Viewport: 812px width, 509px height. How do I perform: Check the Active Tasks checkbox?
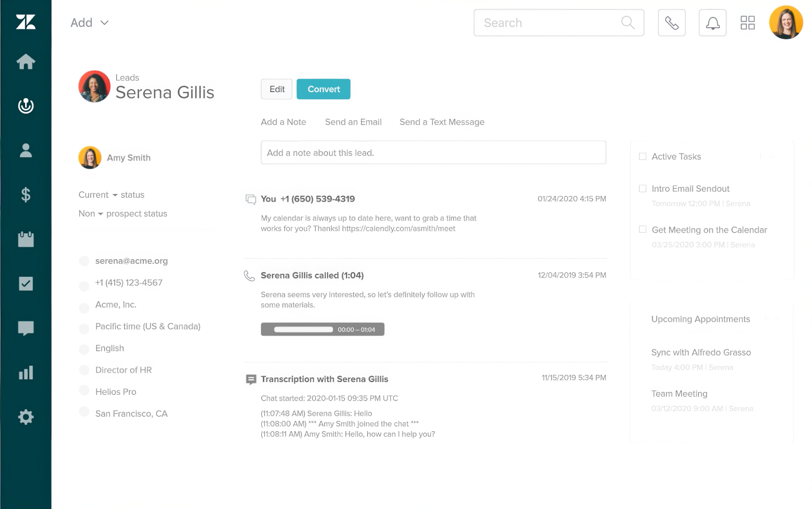[642, 156]
